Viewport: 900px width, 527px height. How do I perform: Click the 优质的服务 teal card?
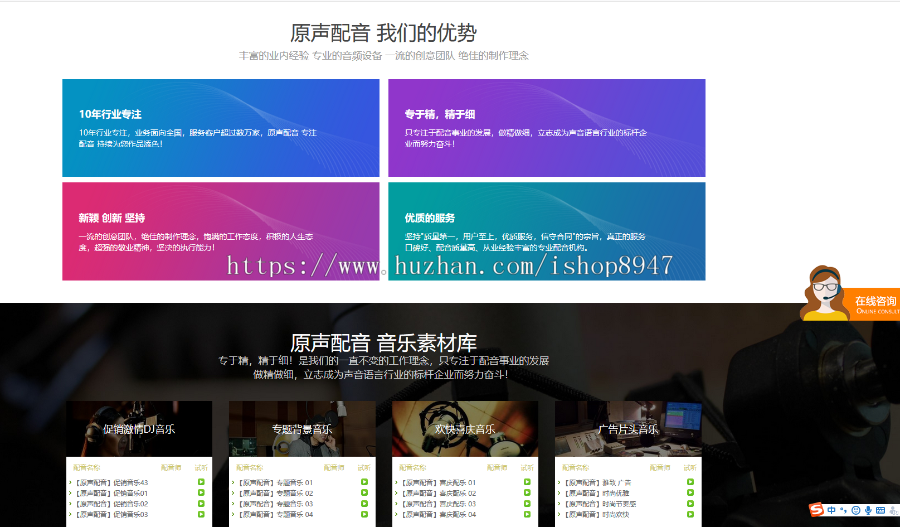point(546,231)
